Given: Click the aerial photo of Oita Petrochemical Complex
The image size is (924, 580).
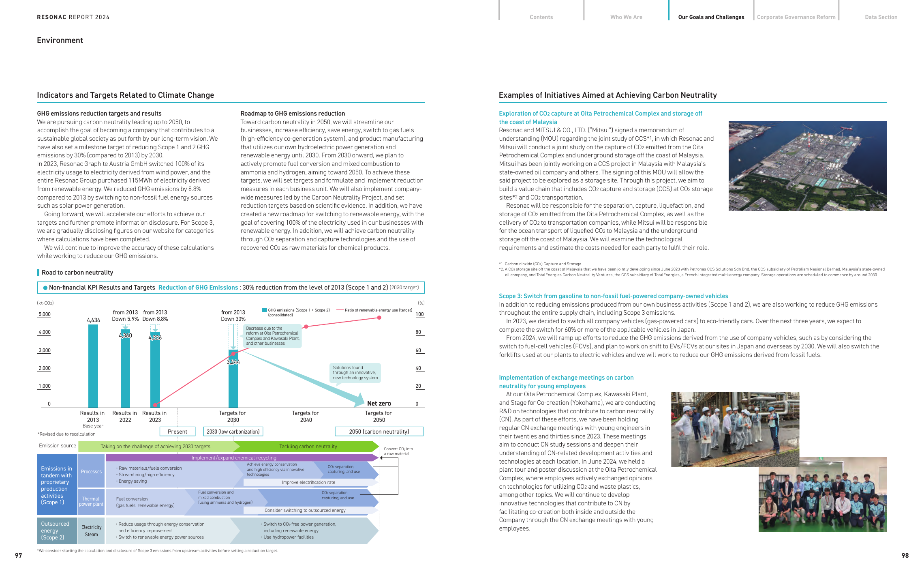Looking at the screenshot, I should click(807, 166).
